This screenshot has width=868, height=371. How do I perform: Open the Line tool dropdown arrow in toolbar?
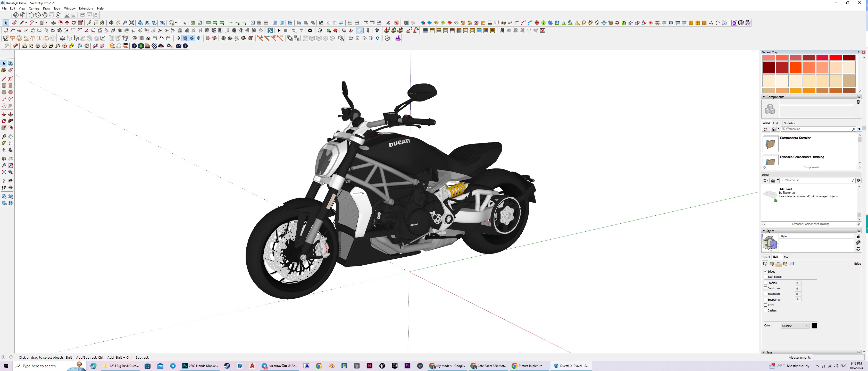click(x=26, y=23)
